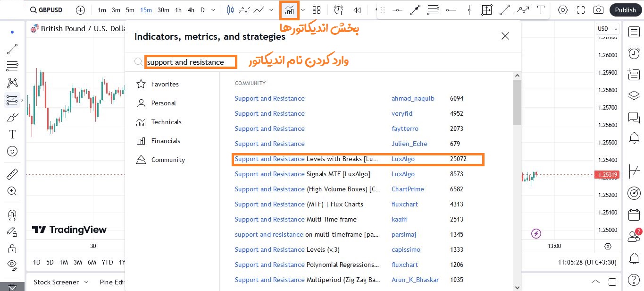The image size is (644, 291).
Task: Open the alerts clock icon on right sidebar
Action: [x=634, y=53]
